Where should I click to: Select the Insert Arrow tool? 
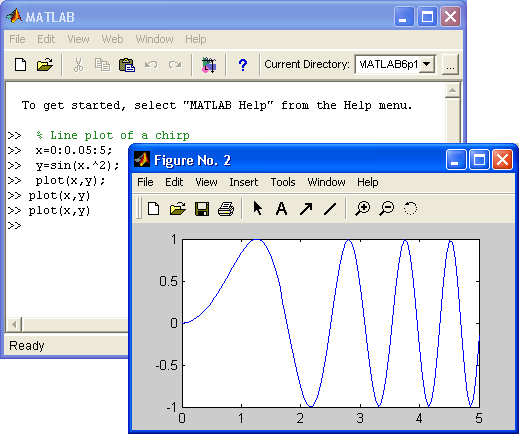click(x=306, y=209)
